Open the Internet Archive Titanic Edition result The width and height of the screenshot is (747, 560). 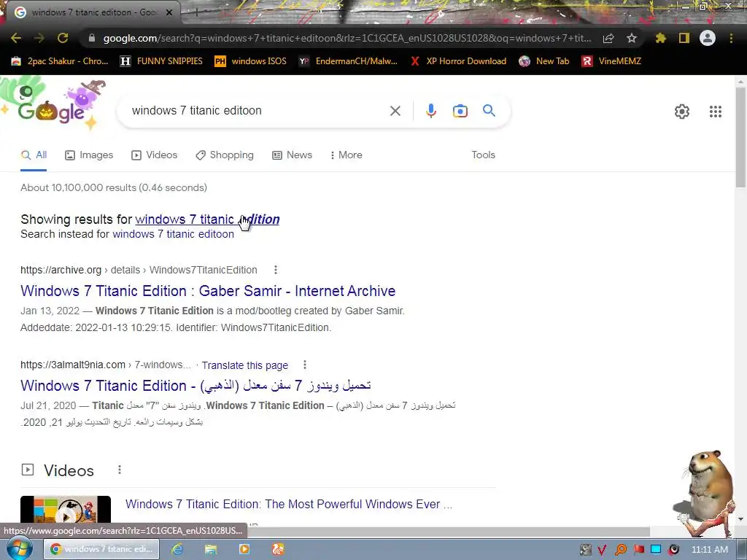(x=208, y=290)
